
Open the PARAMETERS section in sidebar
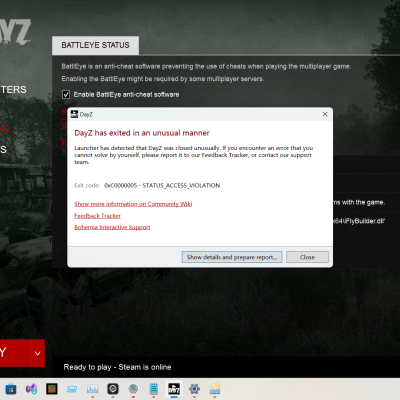tap(13, 90)
